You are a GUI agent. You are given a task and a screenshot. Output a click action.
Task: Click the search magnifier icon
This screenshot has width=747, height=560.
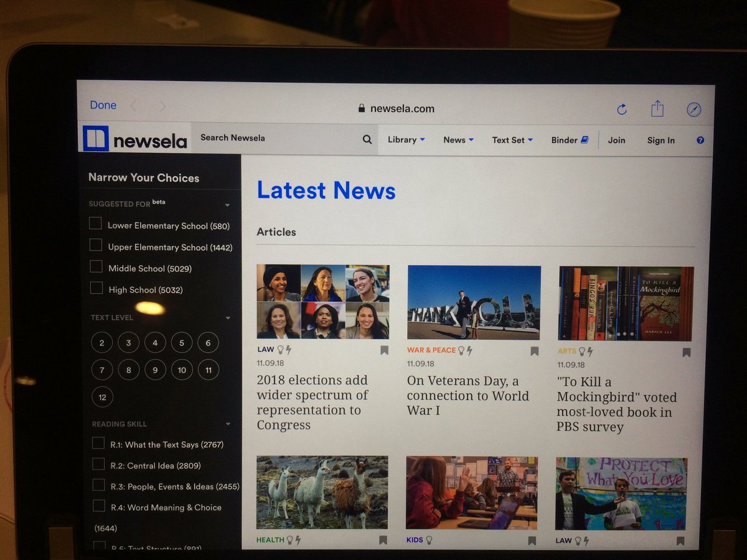coord(366,138)
